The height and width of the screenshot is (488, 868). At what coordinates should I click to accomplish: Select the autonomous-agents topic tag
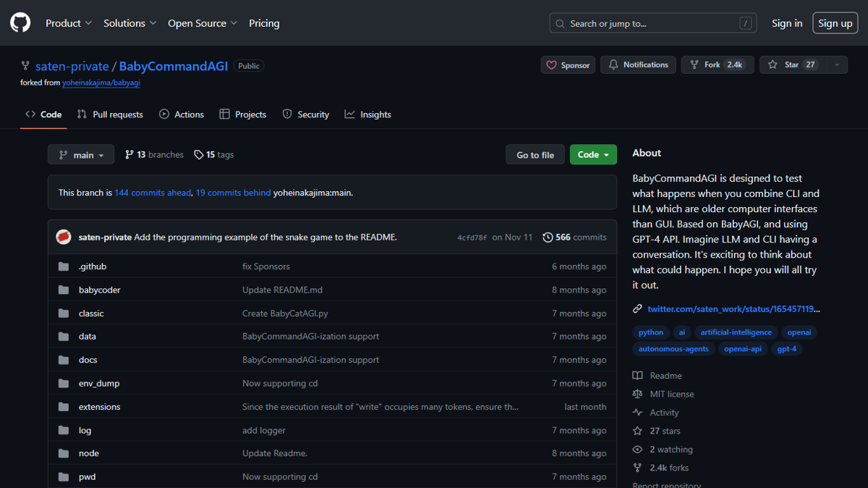(x=673, y=349)
